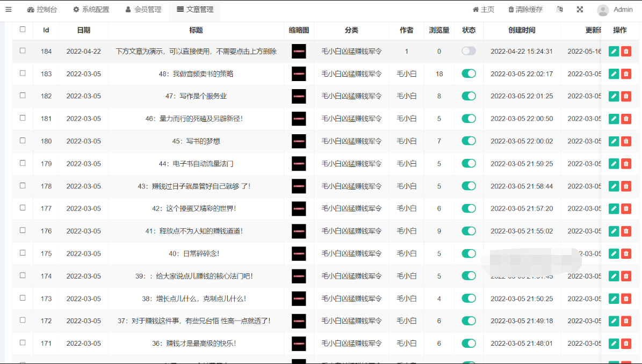This screenshot has width=642, height=364.
Task: Edit article 180 using the pencil icon
Action: click(614, 141)
